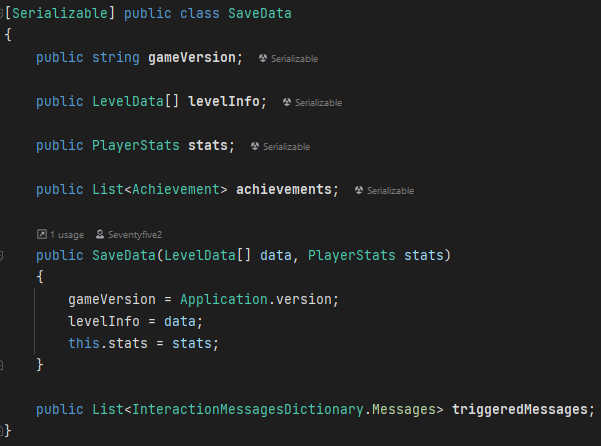Screen dimensions: 601x446
Task: Click the Serializable hint after gameVersion
Action: (x=294, y=59)
